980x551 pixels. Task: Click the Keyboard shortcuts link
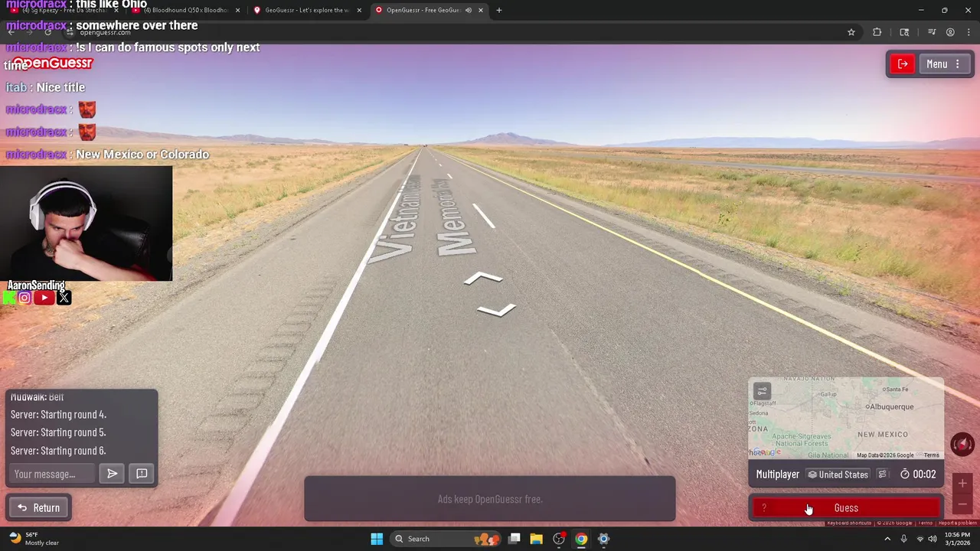click(849, 523)
